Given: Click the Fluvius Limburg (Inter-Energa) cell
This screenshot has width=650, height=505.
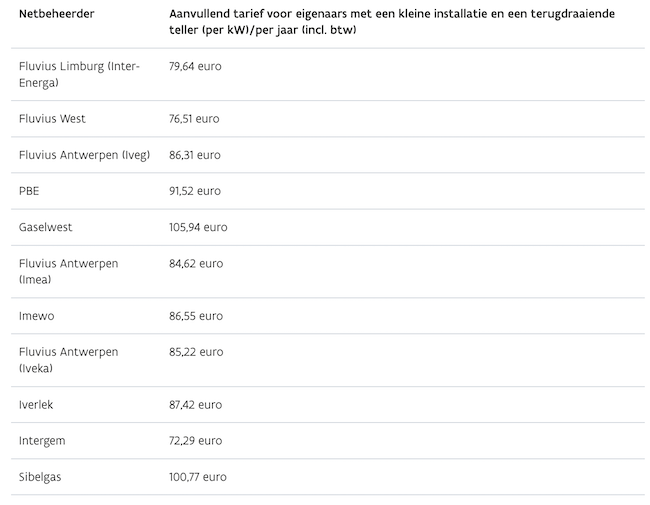Looking at the screenshot, I should (79, 74).
